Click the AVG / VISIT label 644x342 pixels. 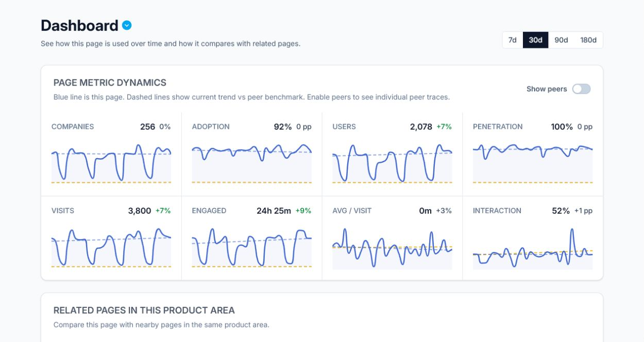(x=352, y=211)
